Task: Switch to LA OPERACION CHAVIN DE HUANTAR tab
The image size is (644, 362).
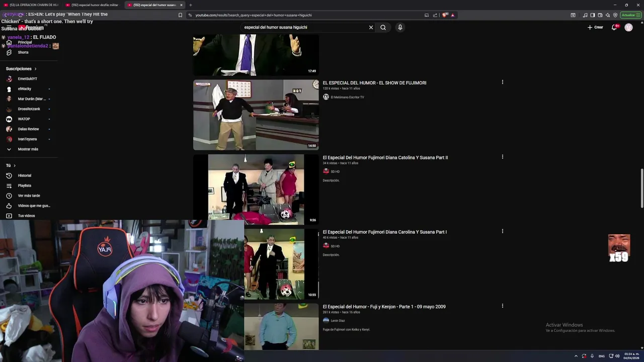Action: tap(31, 5)
